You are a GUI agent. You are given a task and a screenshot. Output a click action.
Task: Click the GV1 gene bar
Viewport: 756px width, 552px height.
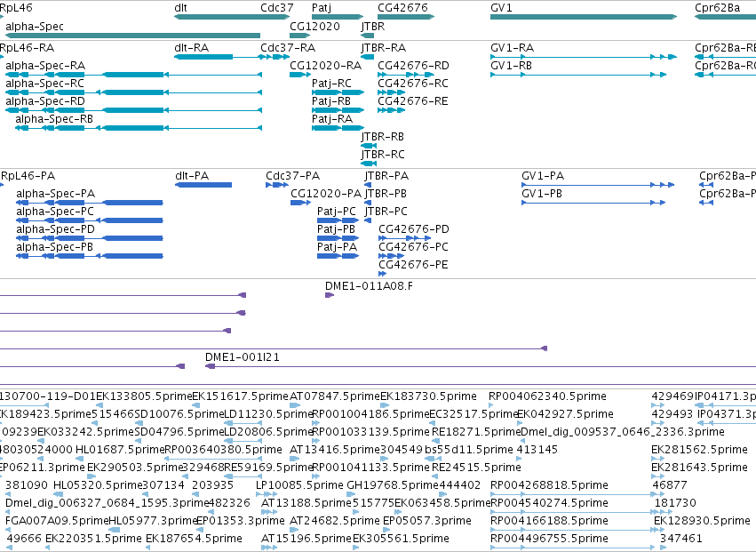pos(584,17)
